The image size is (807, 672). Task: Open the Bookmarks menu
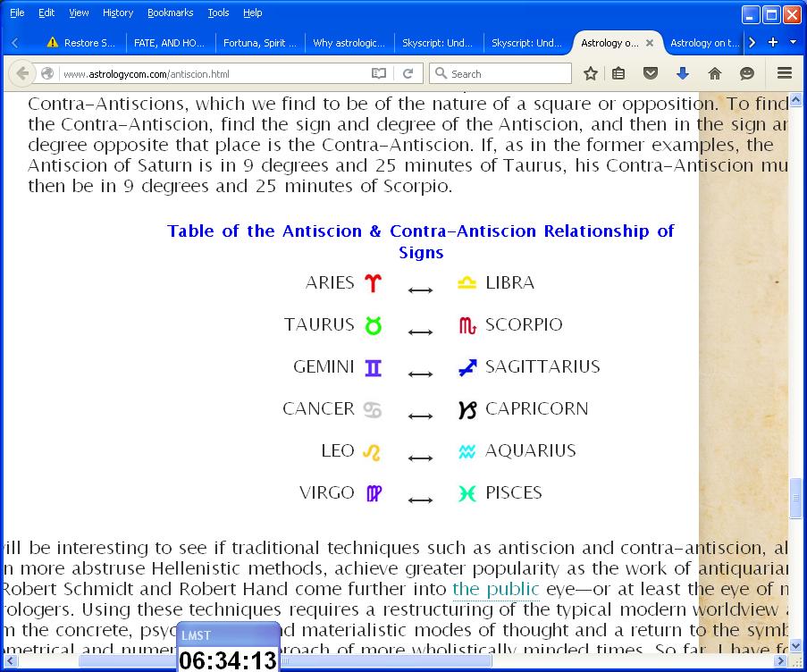(171, 13)
